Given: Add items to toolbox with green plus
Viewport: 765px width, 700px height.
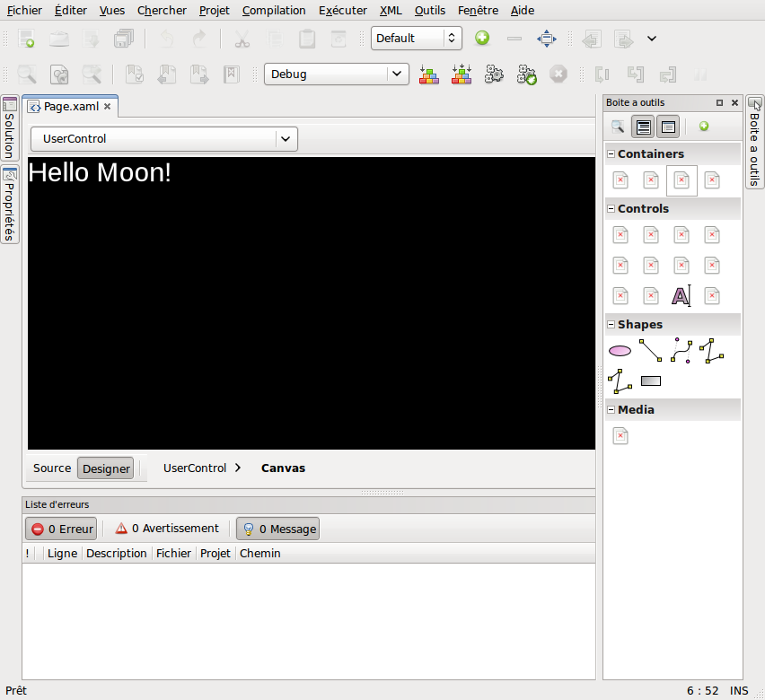Looking at the screenshot, I should coord(704,127).
